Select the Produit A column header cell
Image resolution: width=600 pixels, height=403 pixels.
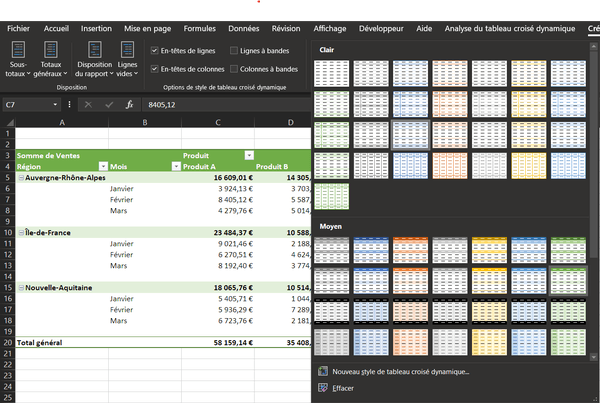coord(218,166)
